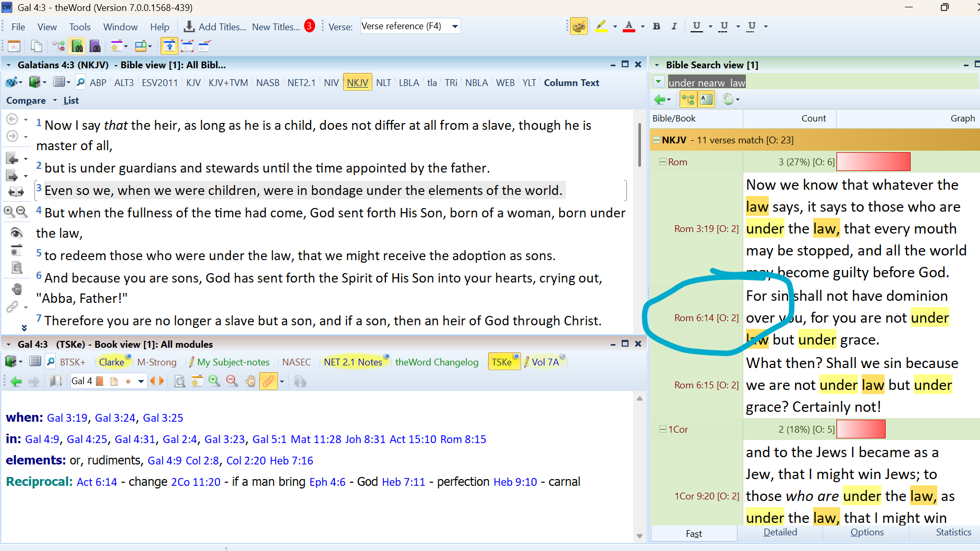Select the KJV+TVM Bible tab
980x551 pixels.
tap(228, 82)
